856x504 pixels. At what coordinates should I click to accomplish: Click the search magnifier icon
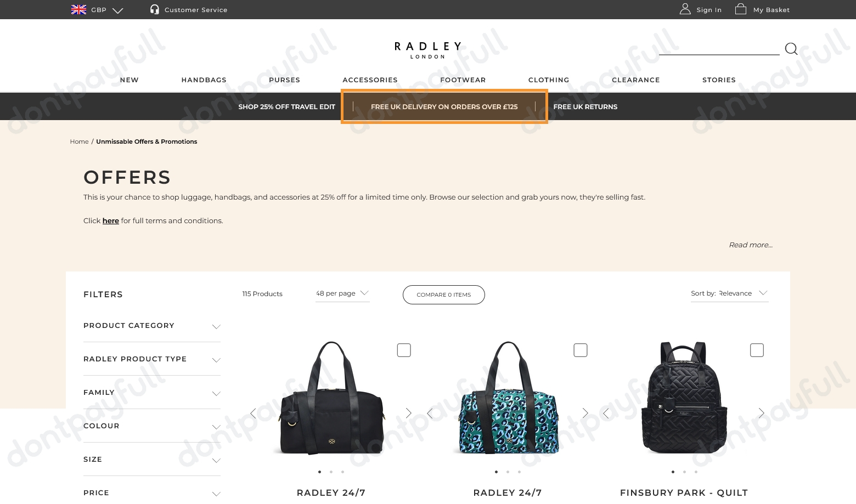(x=791, y=49)
